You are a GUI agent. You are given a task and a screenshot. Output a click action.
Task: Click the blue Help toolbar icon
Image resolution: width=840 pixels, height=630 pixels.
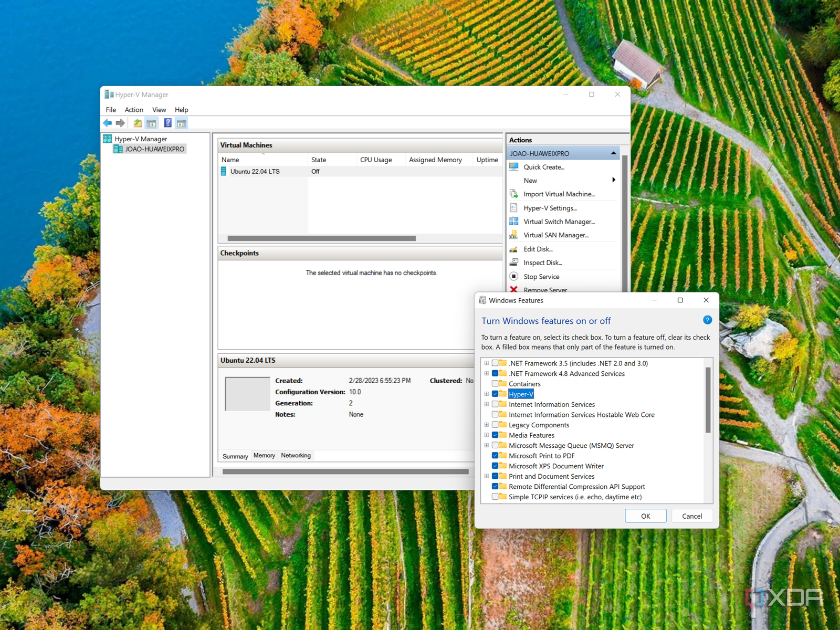[x=167, y=123]
